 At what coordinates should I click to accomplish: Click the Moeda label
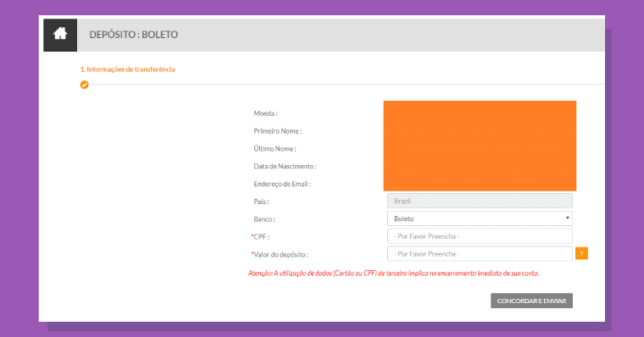click(x=265, y=113)
